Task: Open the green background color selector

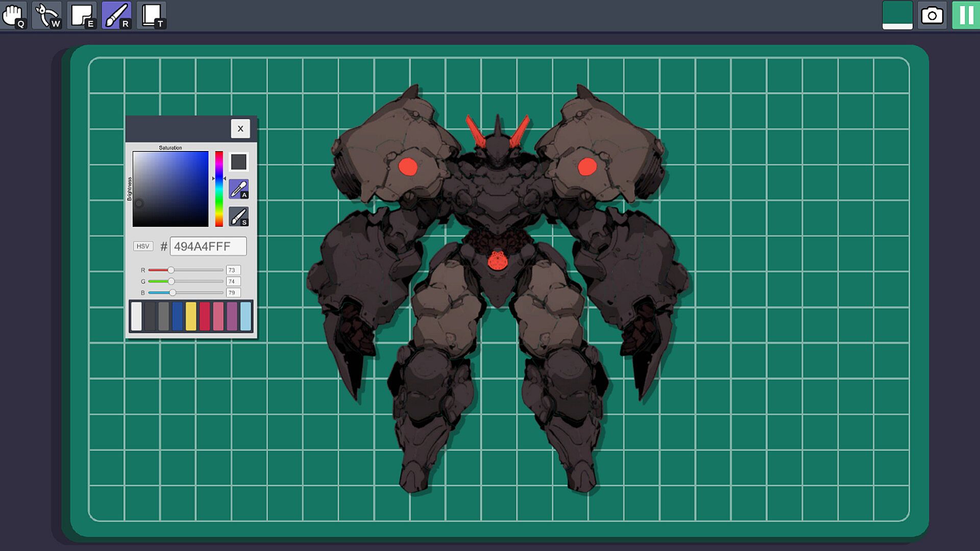Action: point(897,15)
